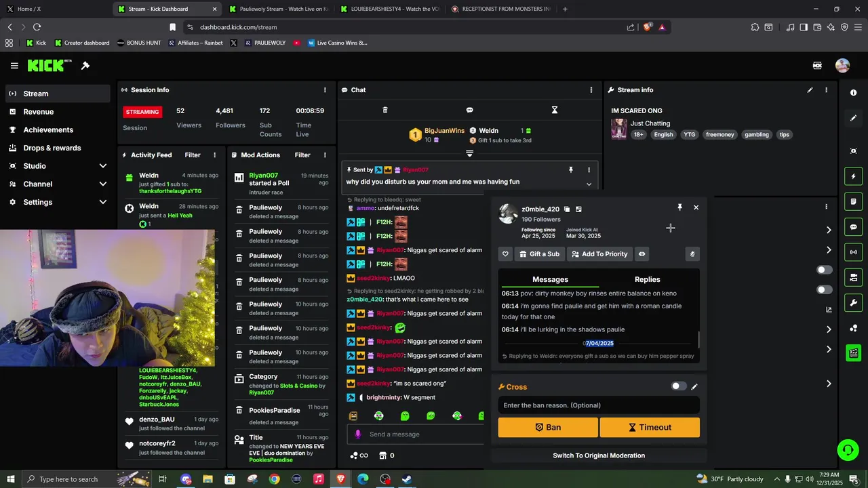Select Stream in the left sidebar
The image size is (868, 488).
point(58,94)
